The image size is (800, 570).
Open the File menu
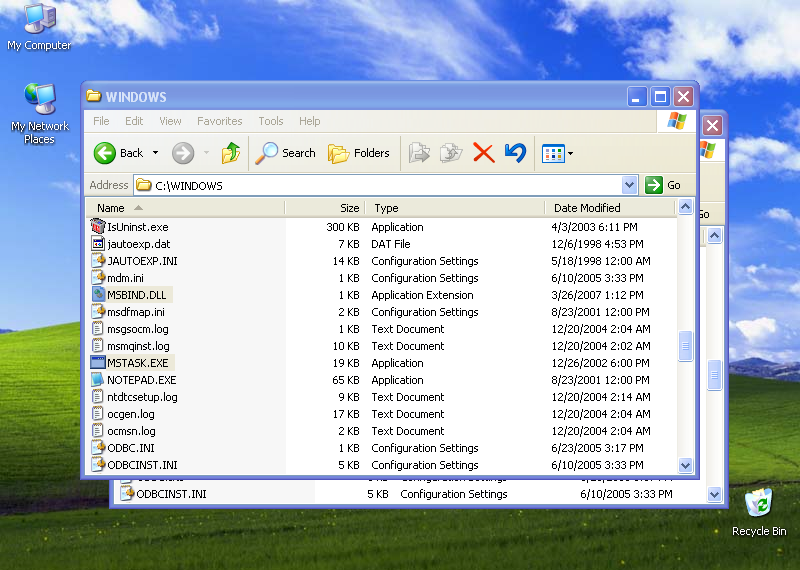point(101,121)
